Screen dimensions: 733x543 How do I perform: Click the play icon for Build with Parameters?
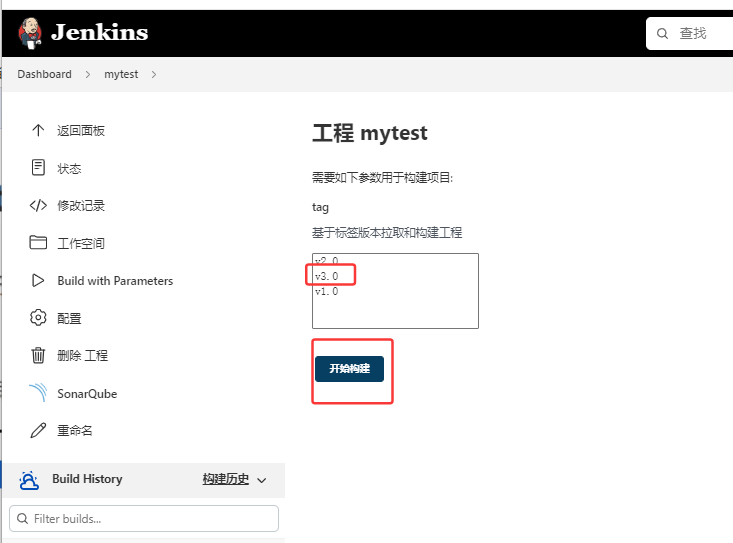(38, 280)
